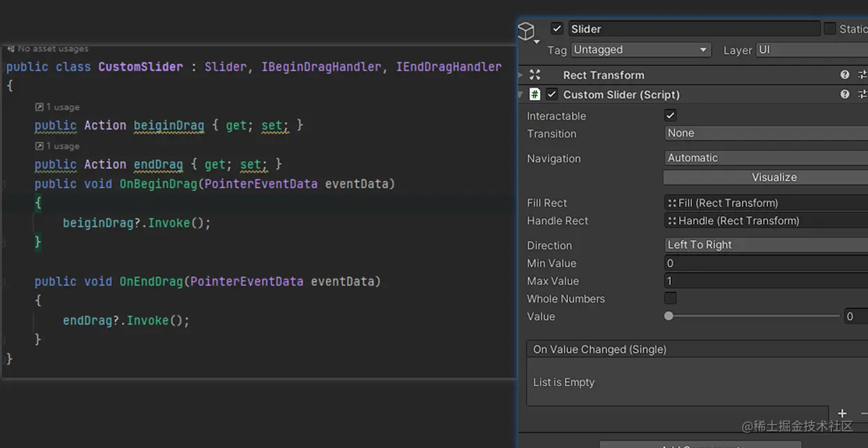868x448 pixels.
Task: Open the Direction dropdown Left To Right
Action: pyautogui.click(x=766, y=245)
